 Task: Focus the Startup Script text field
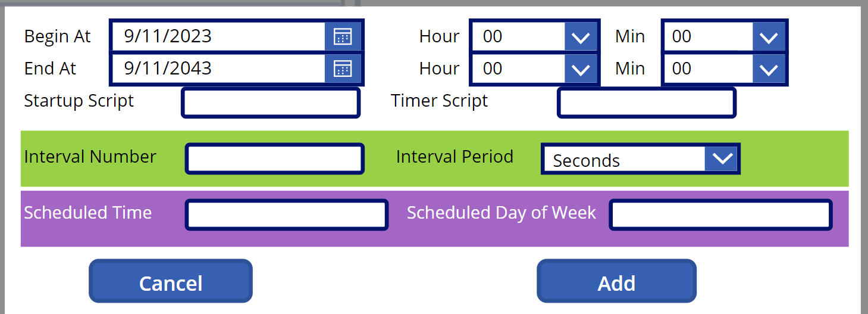271,103
